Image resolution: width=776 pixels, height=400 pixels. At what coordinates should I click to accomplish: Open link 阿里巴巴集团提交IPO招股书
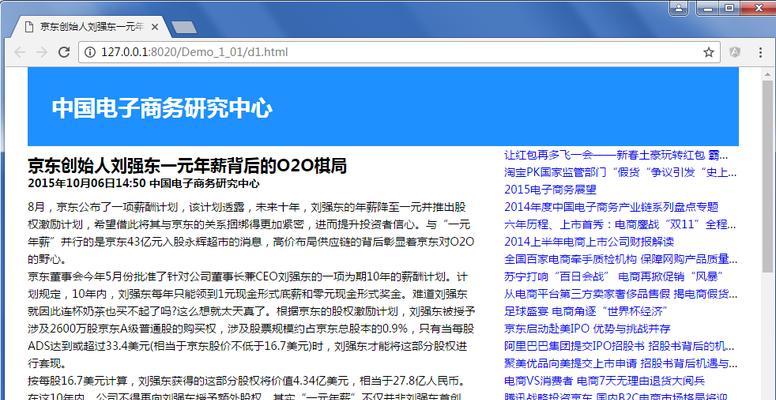click(619, 346)
